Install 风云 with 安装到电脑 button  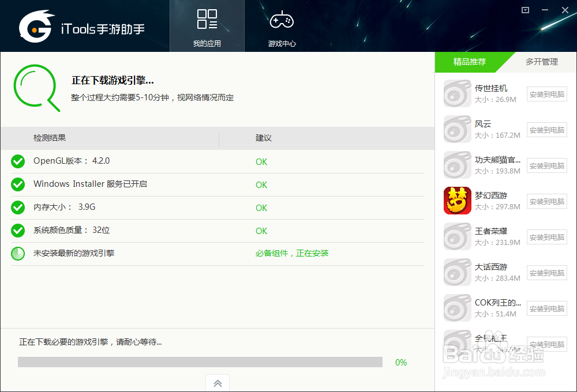(x=547, y=130)
